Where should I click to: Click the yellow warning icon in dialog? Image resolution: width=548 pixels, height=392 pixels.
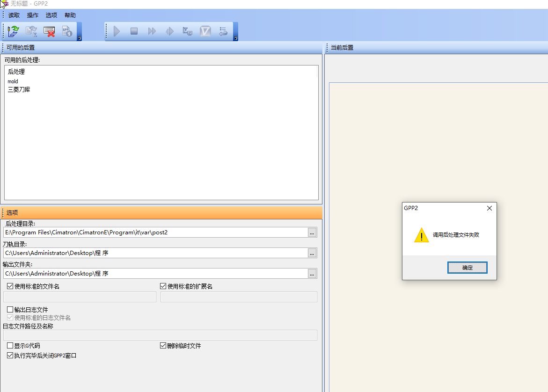(x=421, y=235)
